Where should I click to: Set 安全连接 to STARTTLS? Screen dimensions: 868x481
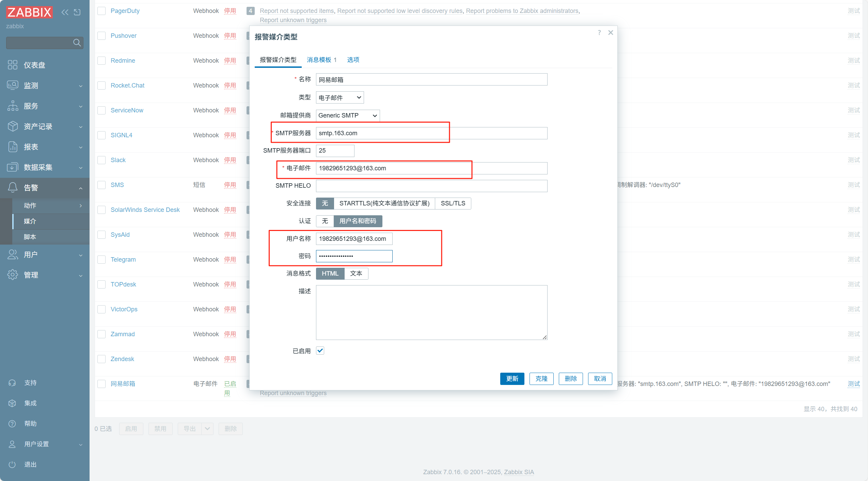point(384,203)
